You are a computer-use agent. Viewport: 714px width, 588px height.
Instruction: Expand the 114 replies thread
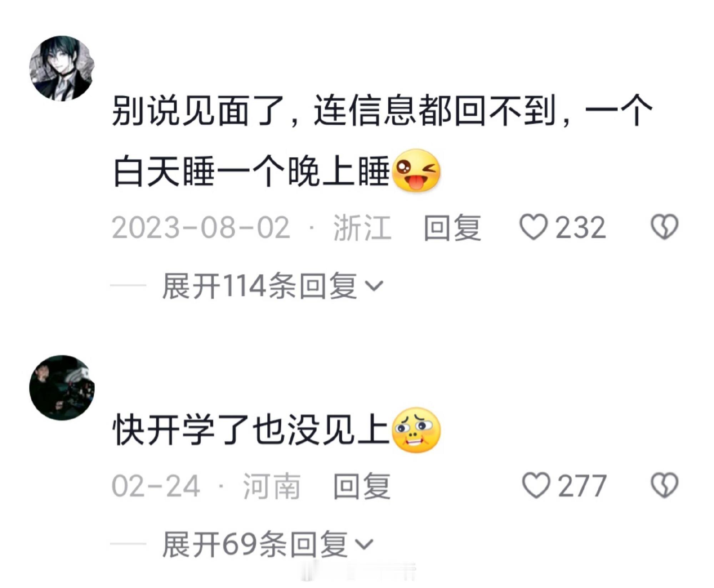pos(272,286)
